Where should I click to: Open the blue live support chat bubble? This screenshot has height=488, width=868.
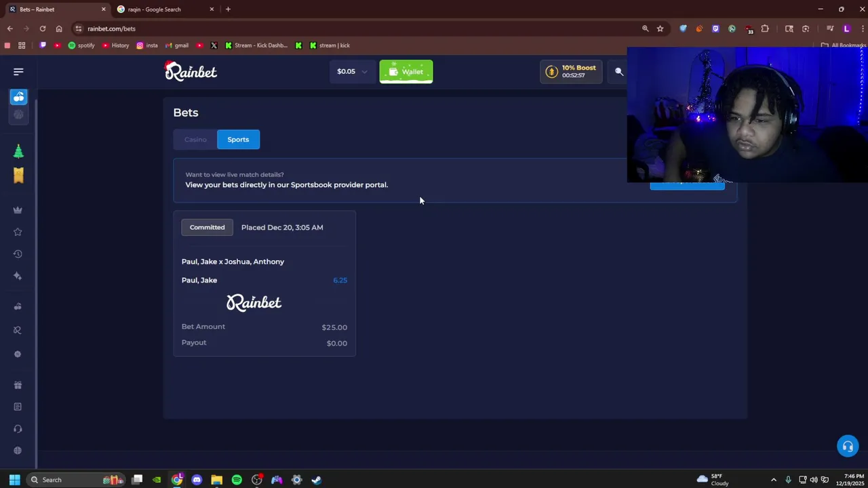click(x=848, y=446)
